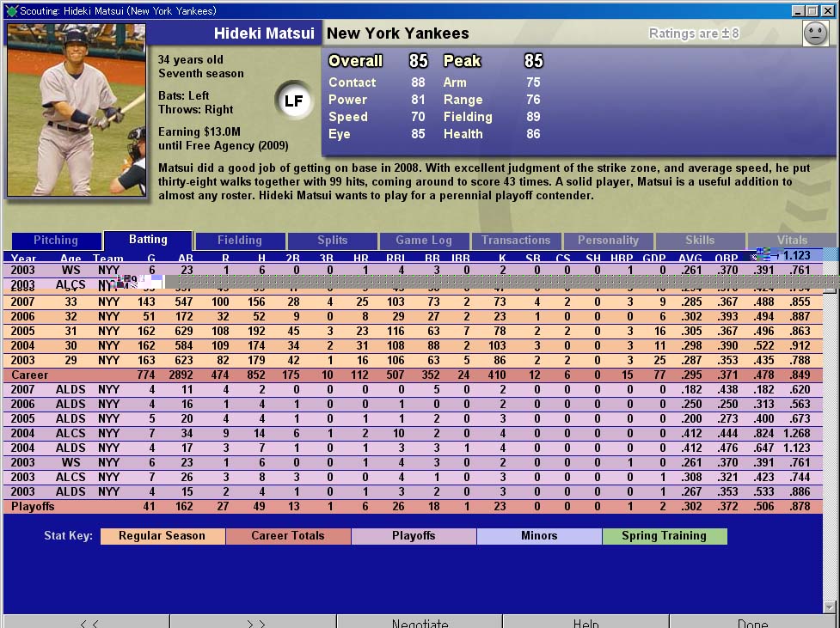Image resolution: width=840 pixels, height=628 pixels.
Task: Click the Speed rating label
Action: pos(348,117)
